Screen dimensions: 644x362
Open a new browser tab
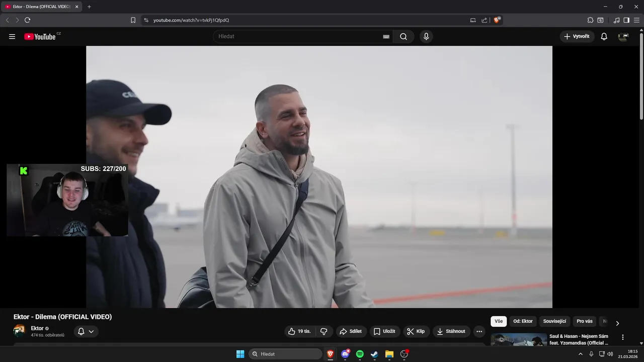click(89, 7)
